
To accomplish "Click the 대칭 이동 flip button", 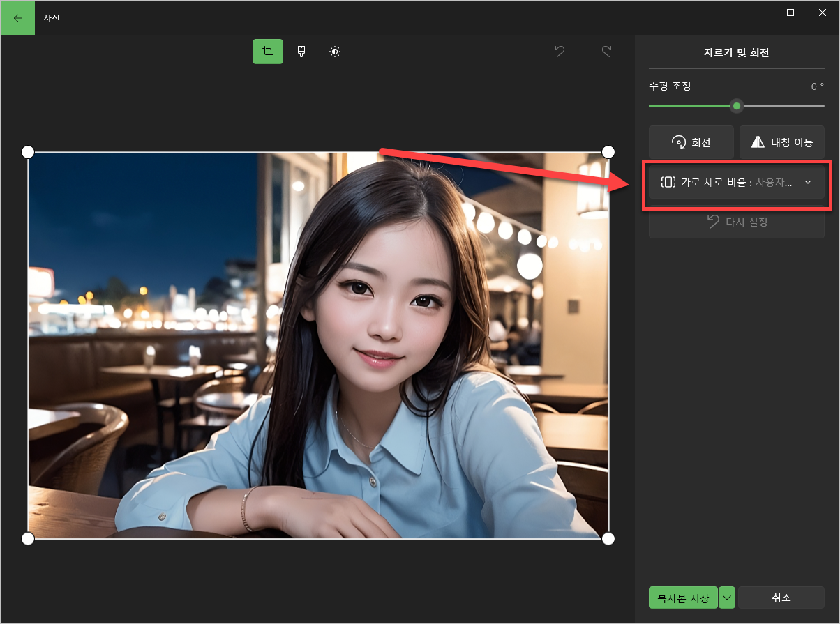I will click(782, 142).
